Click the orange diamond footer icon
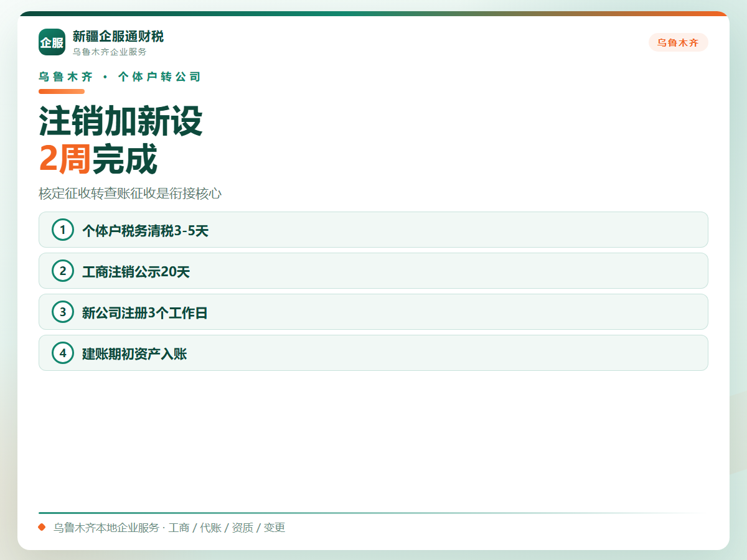The image size is (747, 560). 42,527
